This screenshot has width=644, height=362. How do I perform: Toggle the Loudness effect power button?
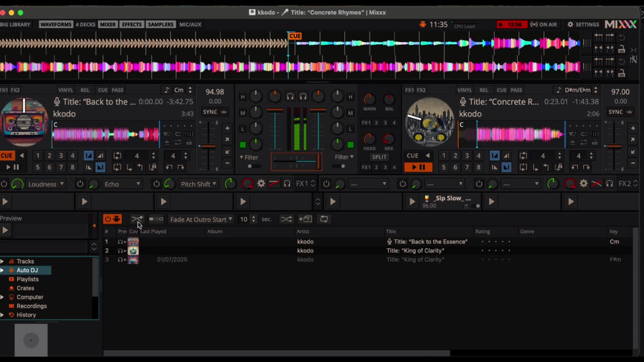[5, 184]
